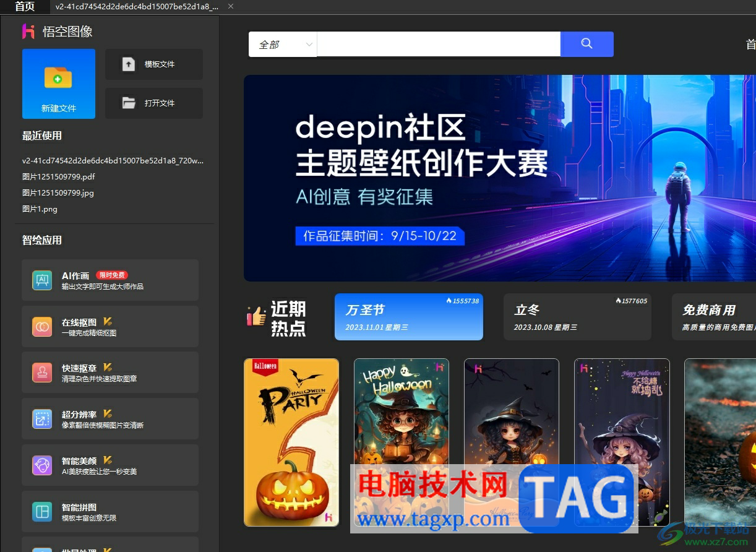This screenshot has width=756, height=552.
Task: Open recent file 图片1.png
Action: click(x=40, y=209)
